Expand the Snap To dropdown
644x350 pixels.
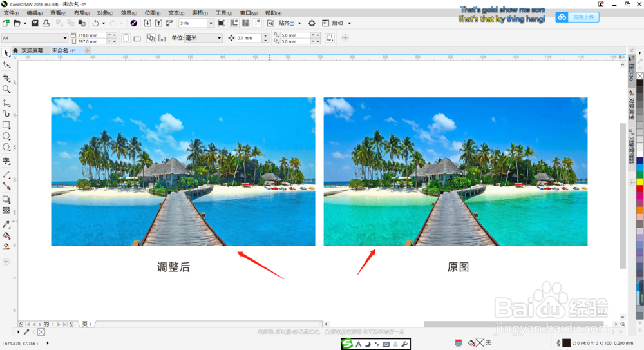(299, 23)
